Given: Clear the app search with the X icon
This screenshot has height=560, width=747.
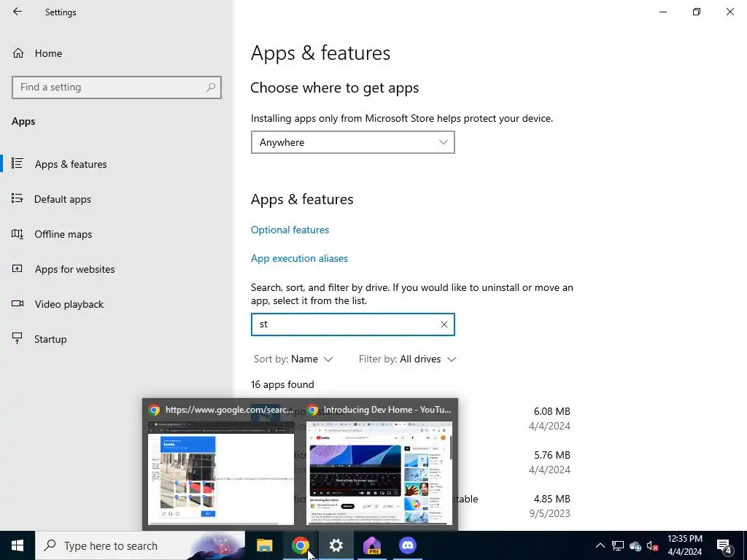Looking at the screenshot, I should pos(444,324).
